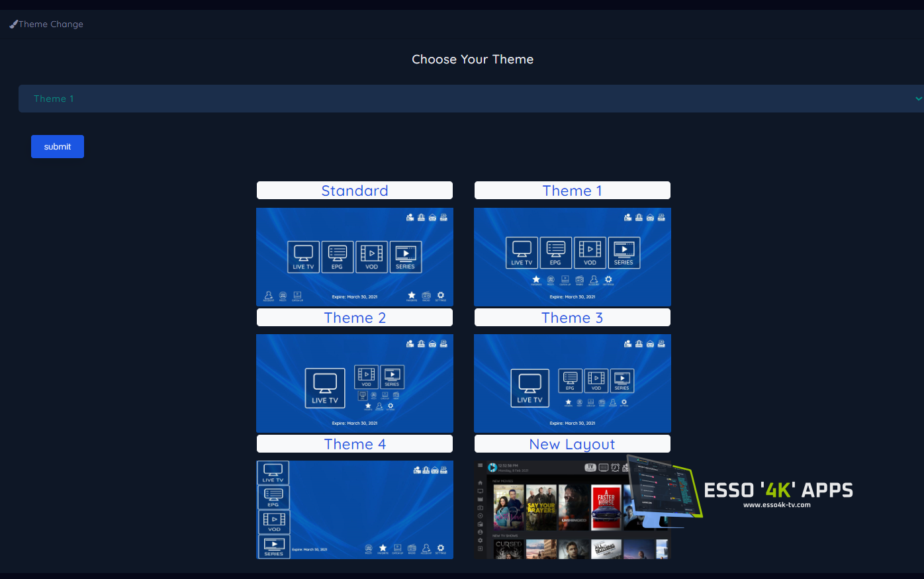Pick the Theme 3 label
This screenshot has width=924, height=579.
coord(573,318)
